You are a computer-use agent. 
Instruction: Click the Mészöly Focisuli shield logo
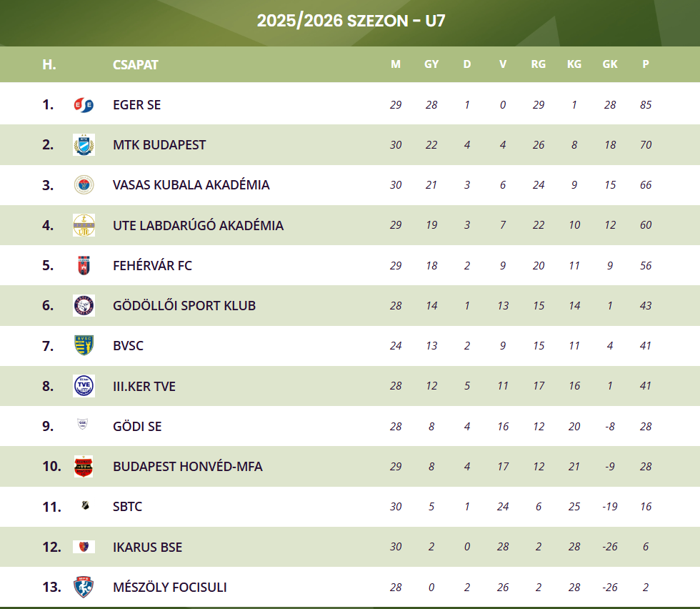click(84, 587)
